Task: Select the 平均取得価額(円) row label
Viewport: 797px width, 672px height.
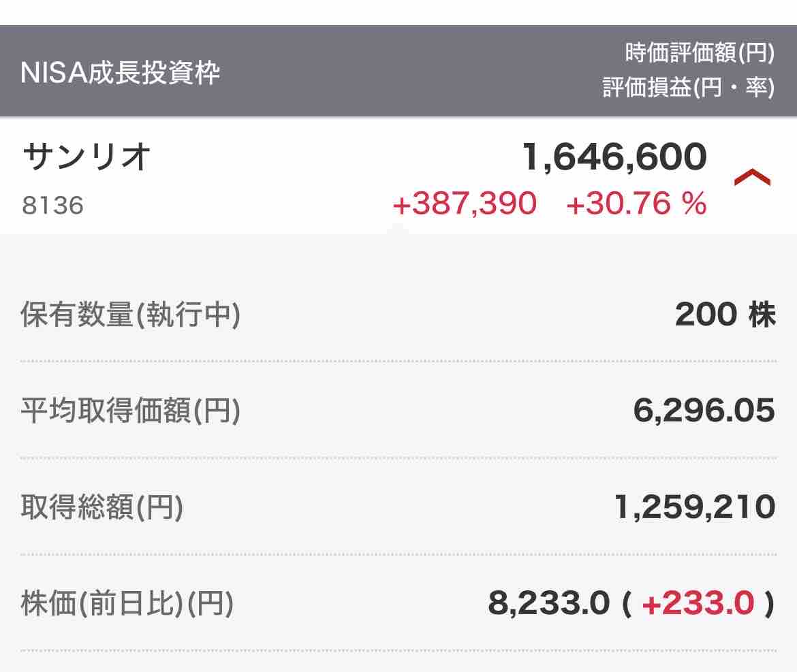Action: (131, 411)
